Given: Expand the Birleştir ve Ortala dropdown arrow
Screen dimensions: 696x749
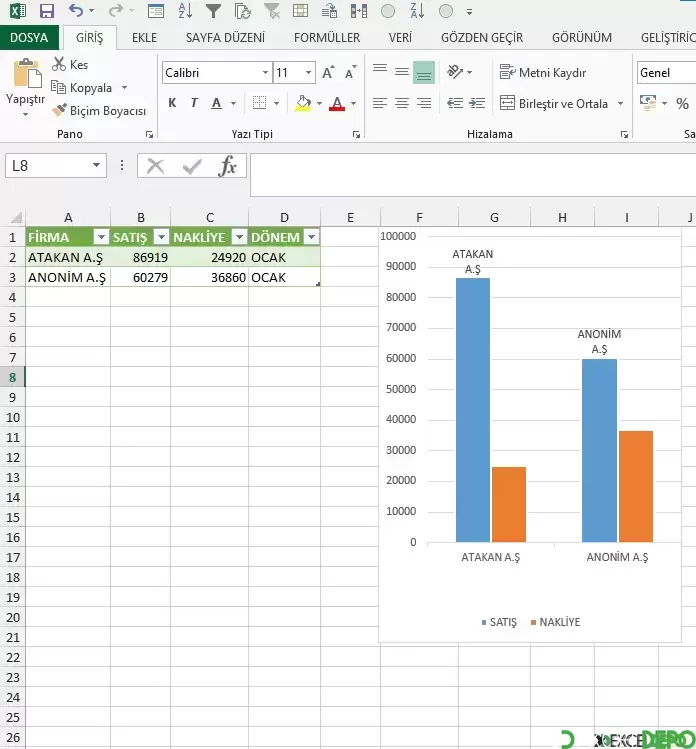Looking at the screenshot, I should 621,103.
